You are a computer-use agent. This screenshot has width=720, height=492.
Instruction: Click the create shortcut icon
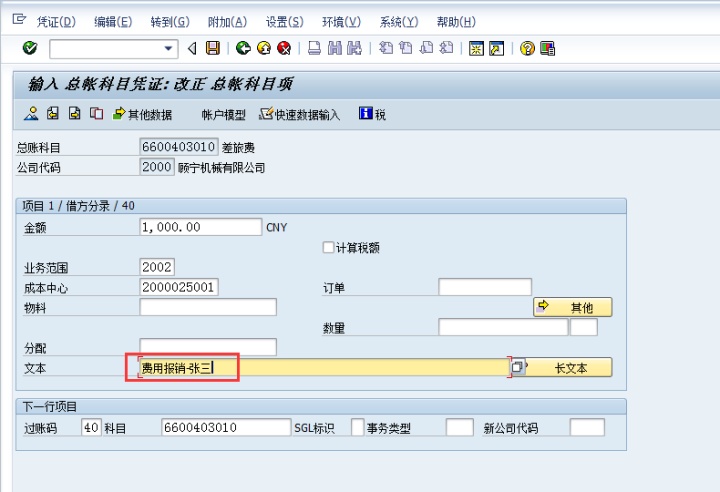click(x=497, y=48)
